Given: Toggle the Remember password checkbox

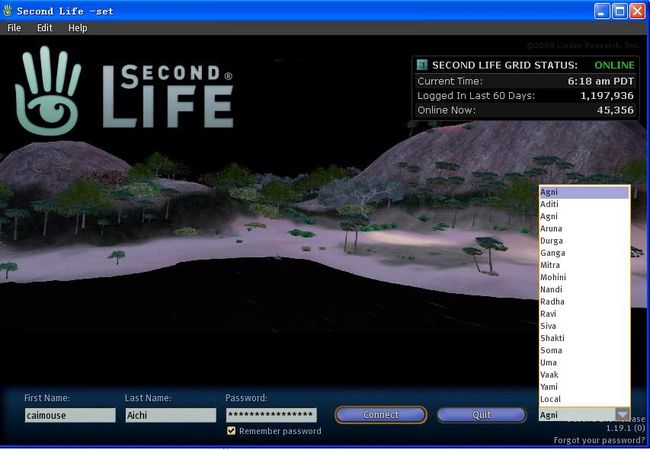Looking at the screenshot, I should (x=231, y=431).
